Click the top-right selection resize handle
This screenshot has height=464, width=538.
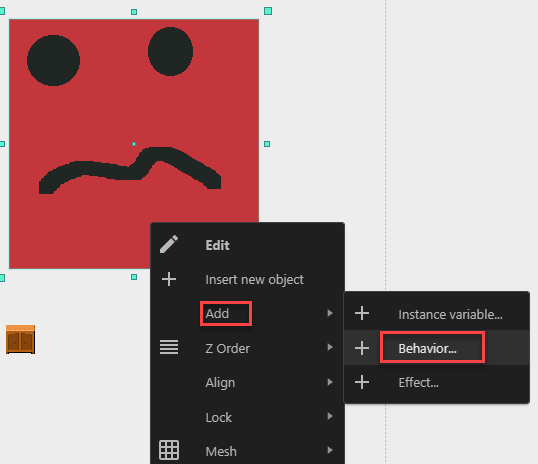click(x=268, y=11)
